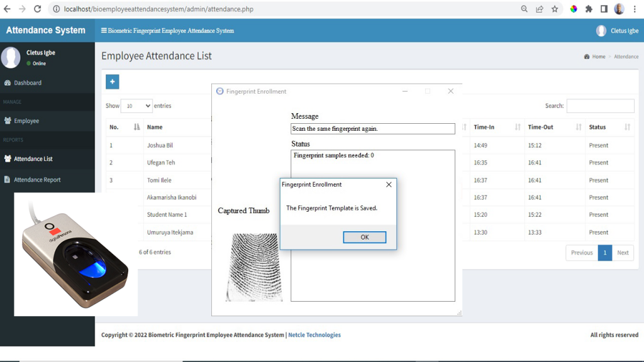Open the Netcle Technologies link in the footer
The image size is (644, 362).
tap(314, 335)
